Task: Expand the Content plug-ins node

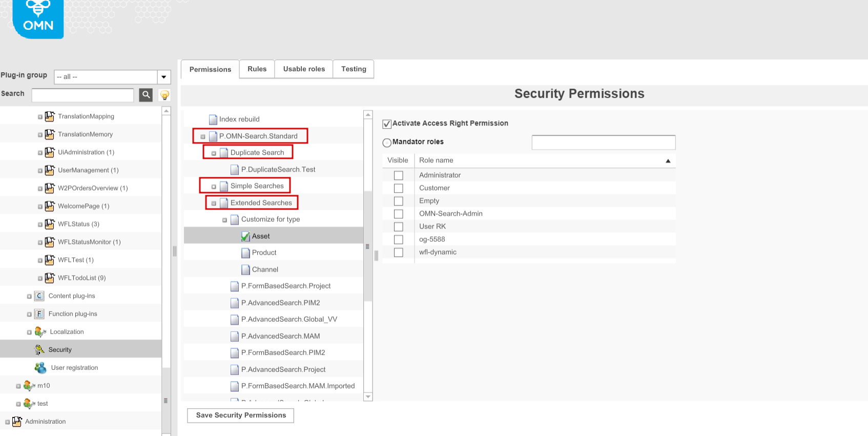Action: pyautogui.click(x=29, y=296)
